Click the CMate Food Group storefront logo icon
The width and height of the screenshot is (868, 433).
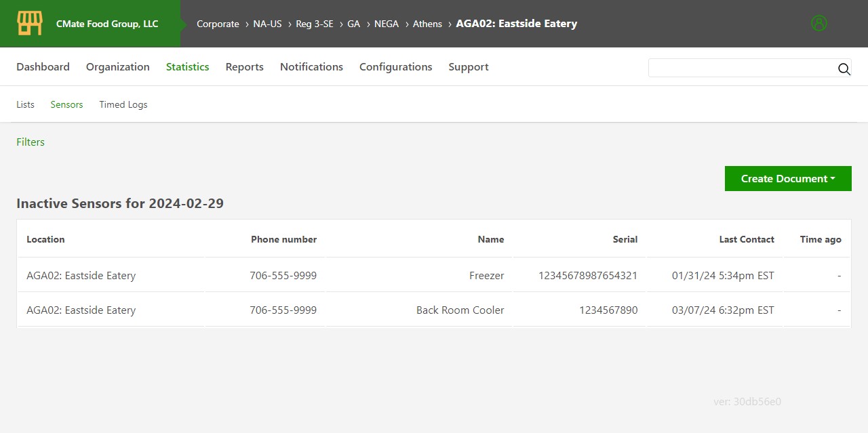point(31,23)
